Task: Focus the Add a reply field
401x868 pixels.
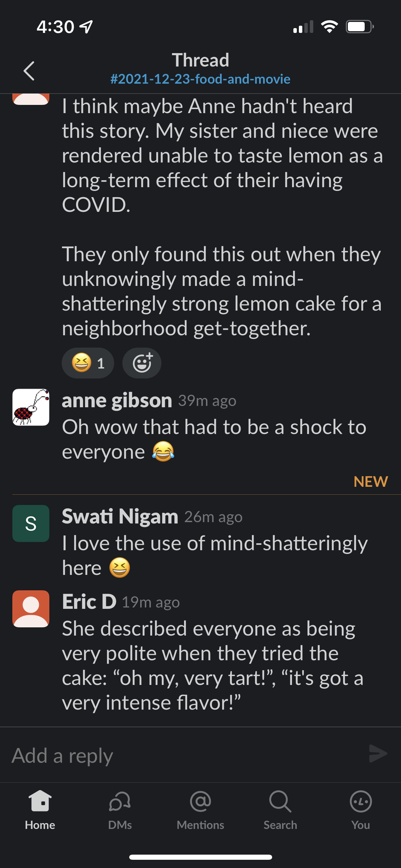Action: pyautogui.click(x=185, y=756)
